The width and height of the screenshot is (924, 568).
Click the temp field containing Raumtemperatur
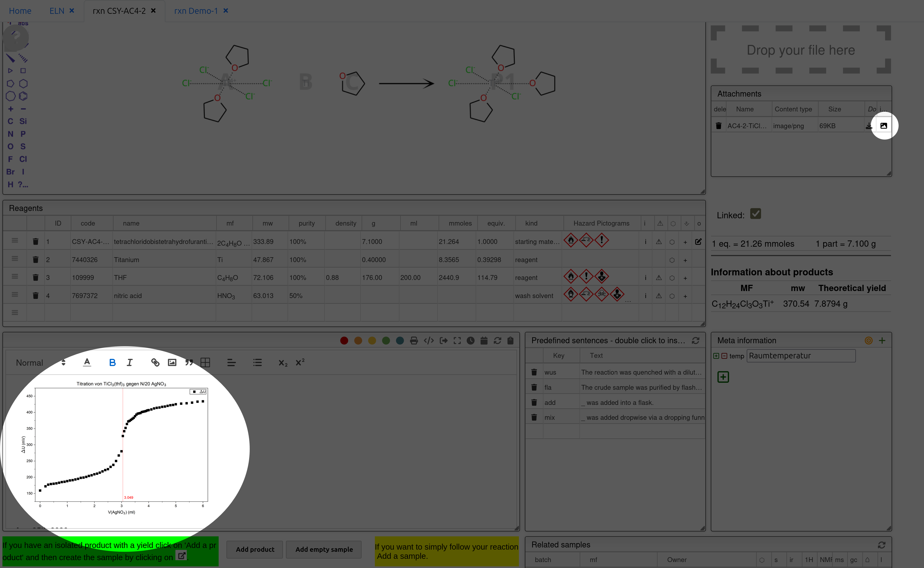801,356
